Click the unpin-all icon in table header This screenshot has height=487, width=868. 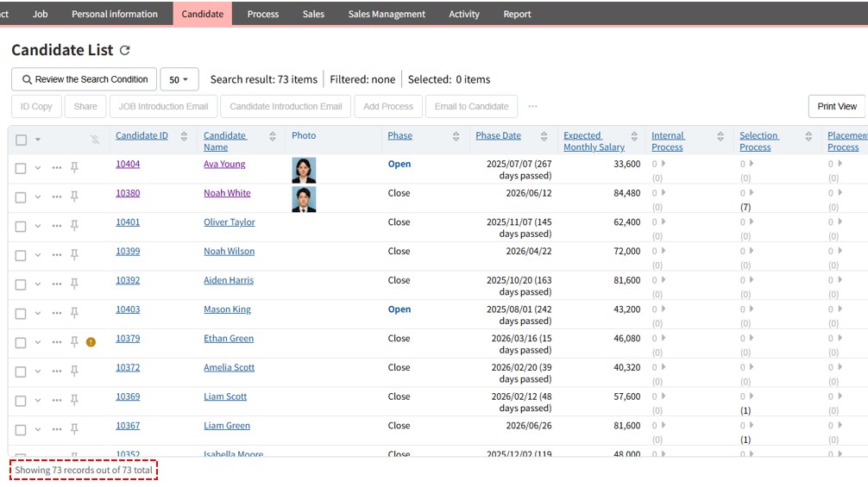[x=95, y=140]
